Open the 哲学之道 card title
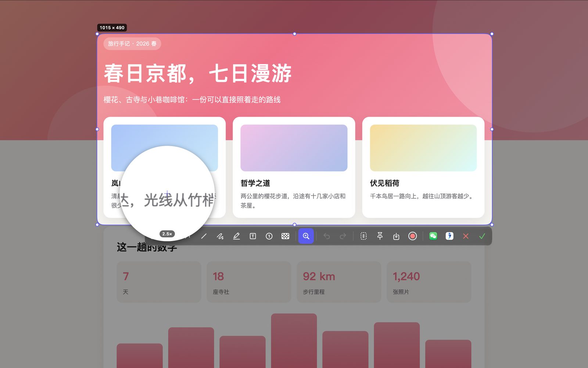 [x=255, y=183]
